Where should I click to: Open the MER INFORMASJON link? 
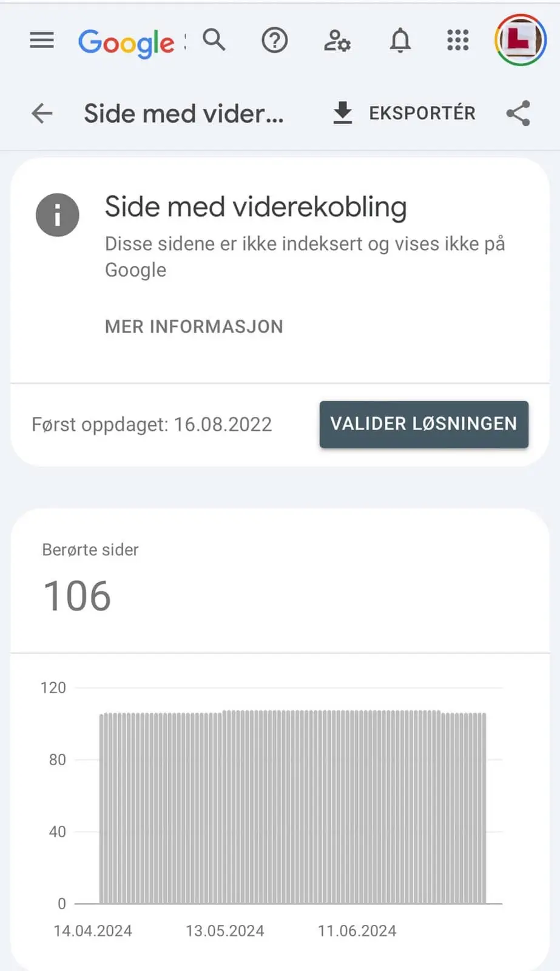click(194, 326)
